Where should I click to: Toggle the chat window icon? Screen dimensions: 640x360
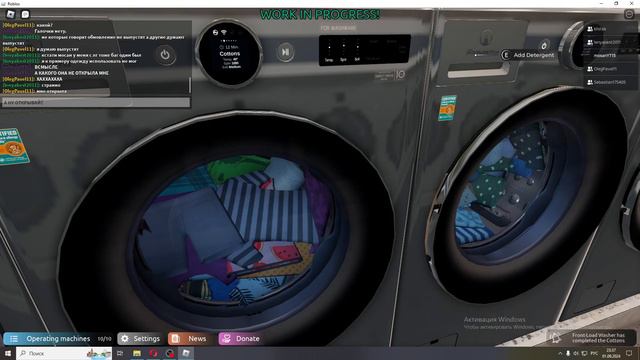25,14
